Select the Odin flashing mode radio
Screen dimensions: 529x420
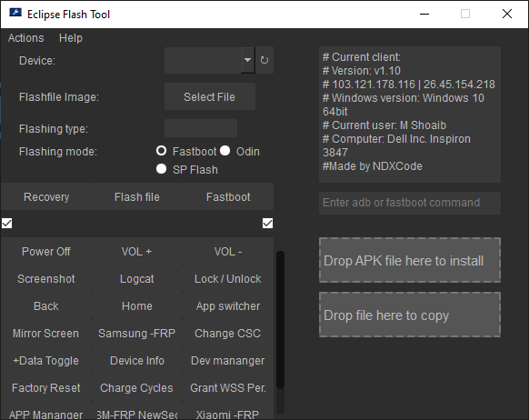tap(225, 151)
